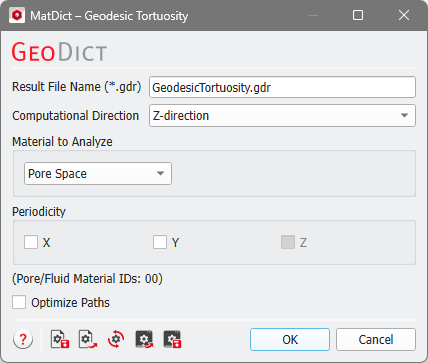Screen dimensions: 428x363
Task: Enable periodicity in Y direction
Action: (160, 242)
